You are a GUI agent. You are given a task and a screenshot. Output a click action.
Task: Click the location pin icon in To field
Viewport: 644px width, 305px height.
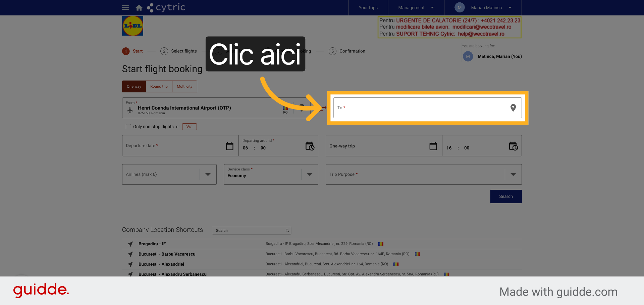(x=513, y=108)
